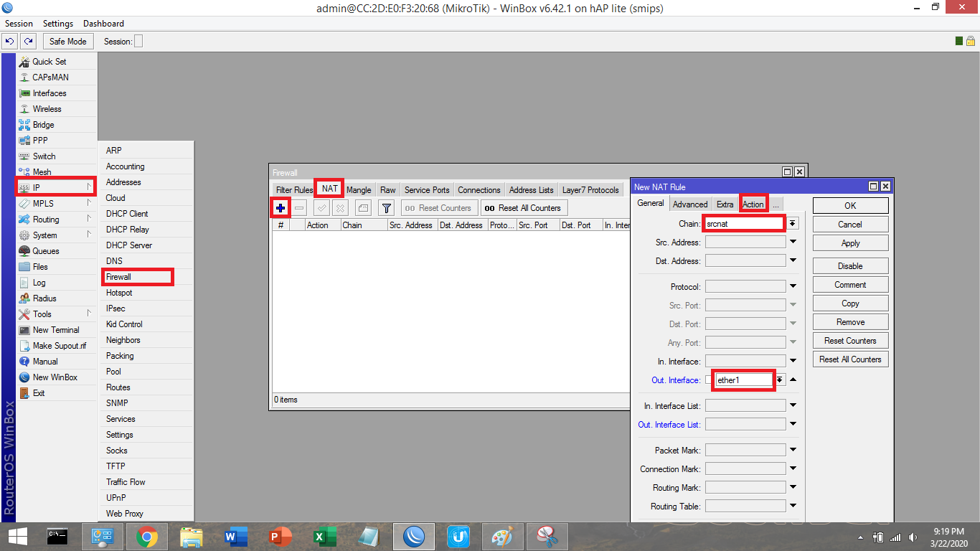Select Firewall from the IP submenu
Viewport: 980px width, 551px height.
pos(138,277)
